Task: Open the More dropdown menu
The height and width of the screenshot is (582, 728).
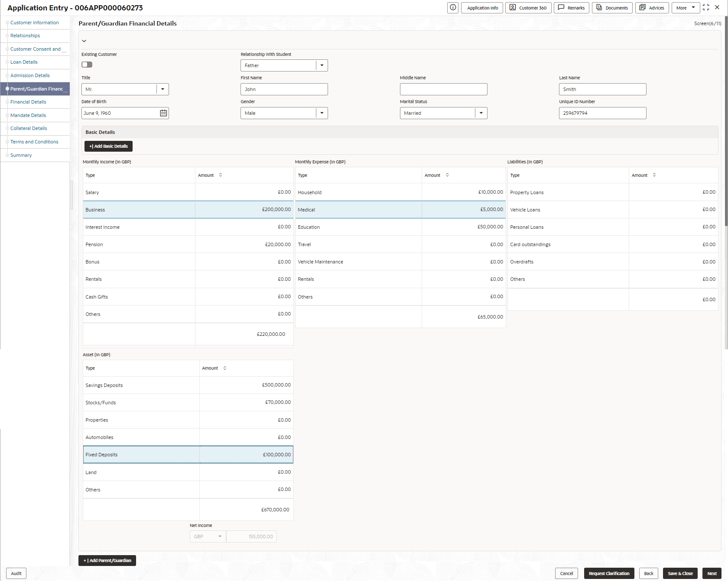Action: tap(686, 8)
